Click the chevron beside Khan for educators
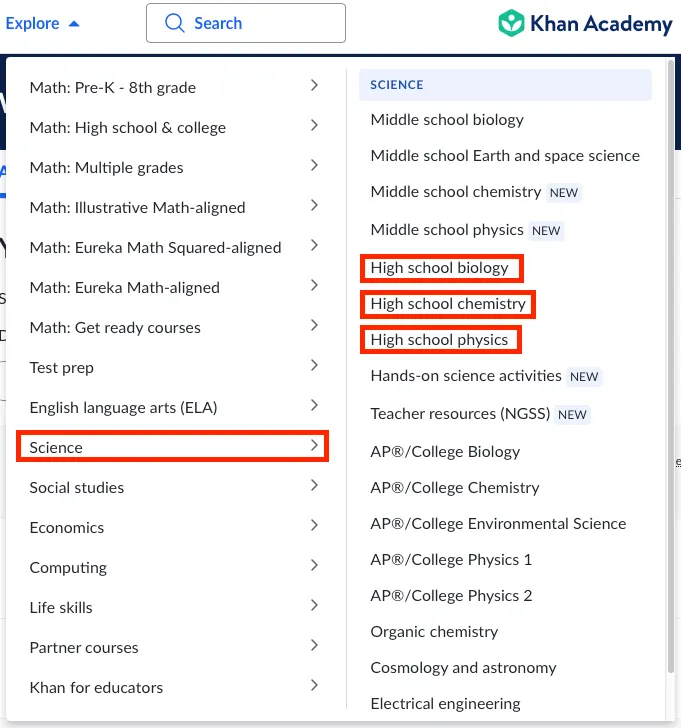The width and height of the screenshot is (681, 728). click(x=314, y=686)
